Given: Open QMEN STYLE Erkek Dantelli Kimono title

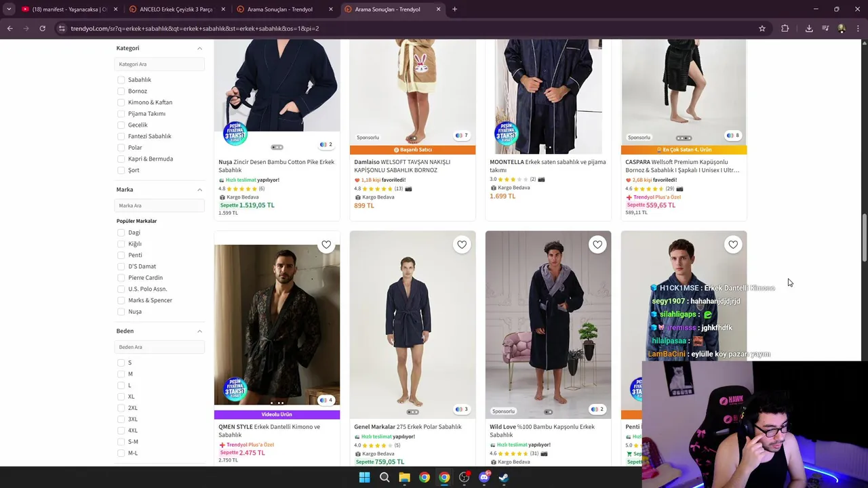Looking at the screenshot, I should (x=269, y=430).
